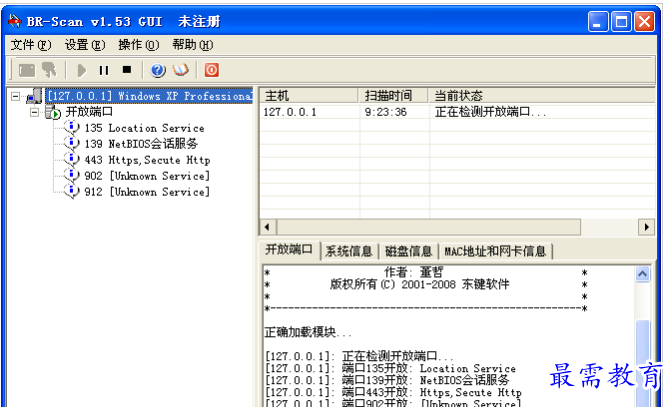671x407 pixels.
Task: Click the open book toolbar icon
Action: pyautogui.click(x=181, y=70)
